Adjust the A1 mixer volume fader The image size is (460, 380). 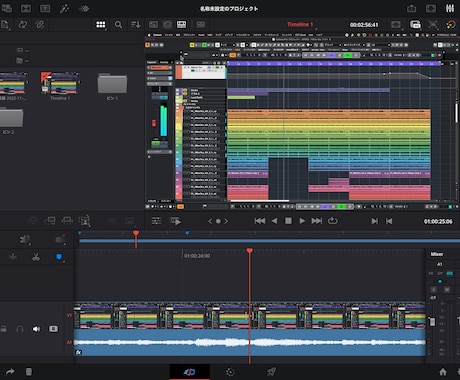click(x=432, y=322)
